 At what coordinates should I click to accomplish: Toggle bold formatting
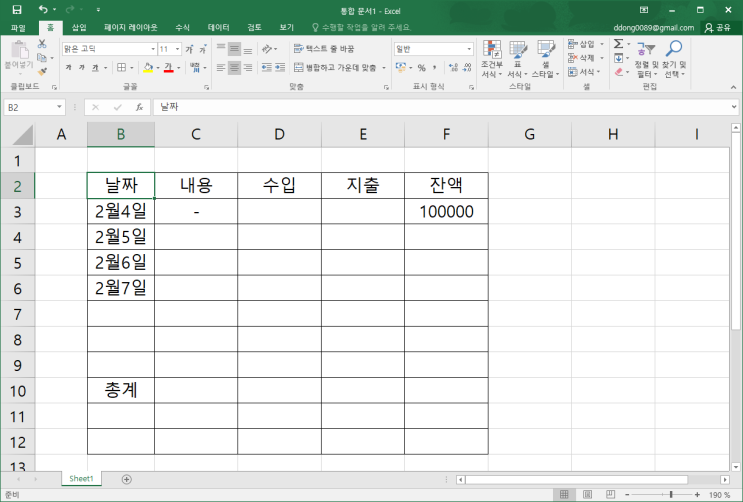click(69, 68)
